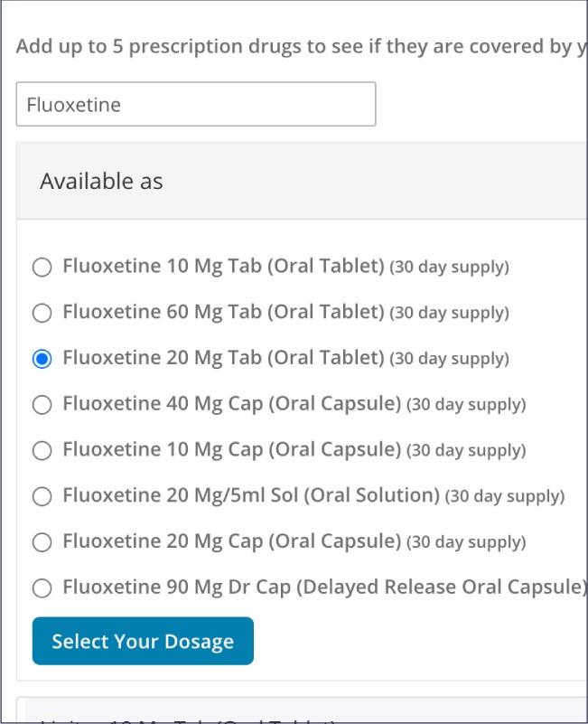This screenshot has width=588, height=724.
Task: Choose Fluoxetine 20 Mg/5ml Sol radio button
Action: [42, 496]
